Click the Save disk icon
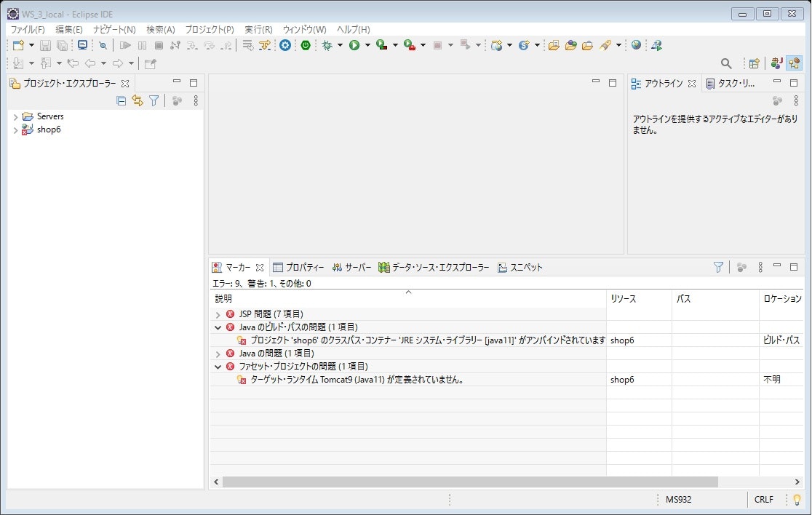This screenshot has height=515, width=812. tap(45, 46)
